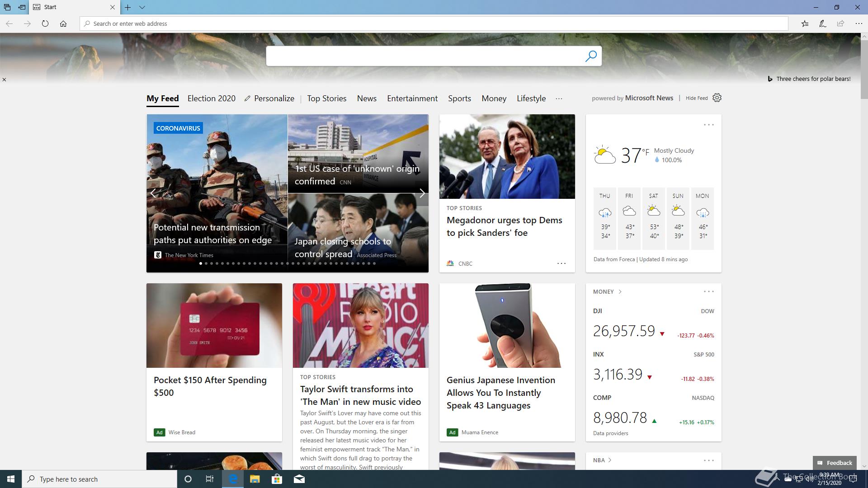Image resolution: width=868 pixels, height=488 pixels.
Task: Close the Bing image info panel
Action: click(4, 80)
